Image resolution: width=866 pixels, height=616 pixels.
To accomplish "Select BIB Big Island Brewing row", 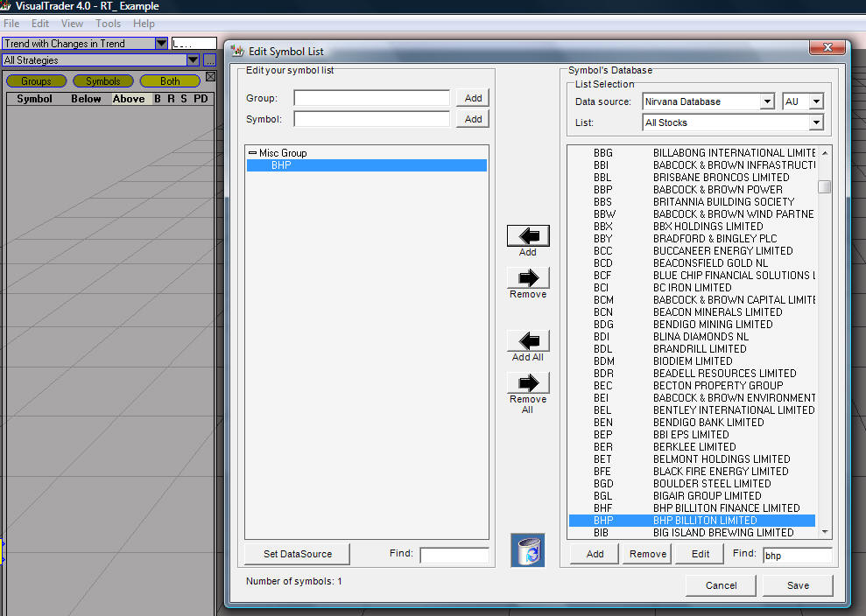I will 692,533.
